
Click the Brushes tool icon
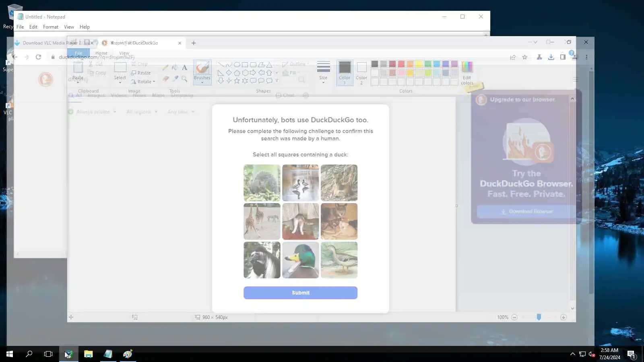[x=202, y=68]
